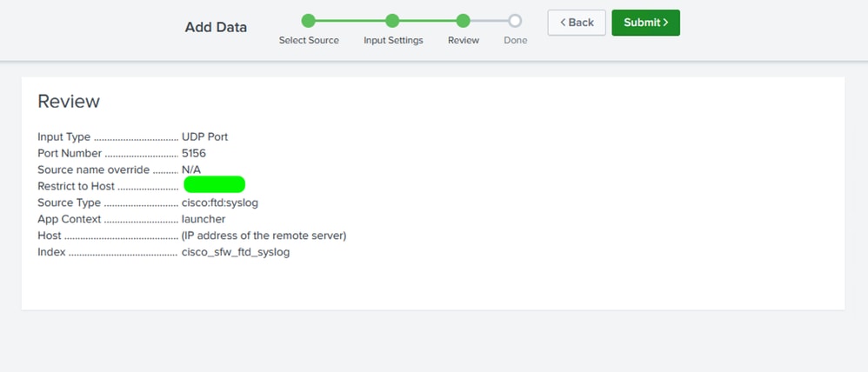Select the IP address of the remote server text

264,236
